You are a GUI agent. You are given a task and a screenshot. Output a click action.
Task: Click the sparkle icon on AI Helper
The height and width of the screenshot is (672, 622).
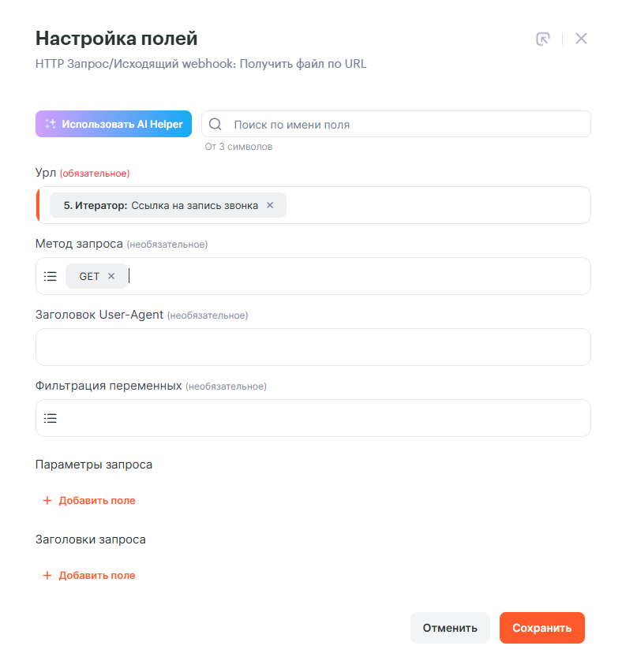pyautogui.click(x=51, y=124)
